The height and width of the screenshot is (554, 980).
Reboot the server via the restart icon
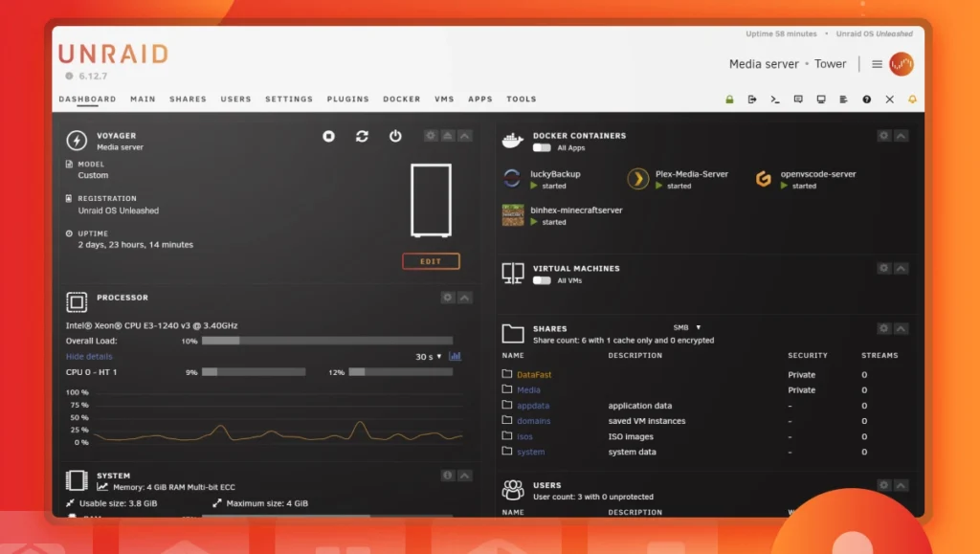click(362, 136)
